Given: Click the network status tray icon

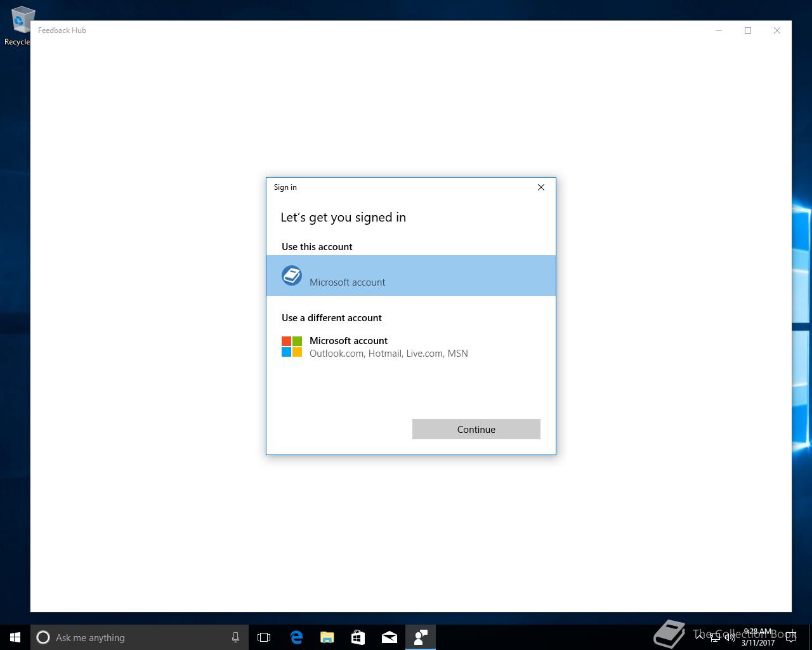Looking at the screenshot, I should [x=715, y=637].
